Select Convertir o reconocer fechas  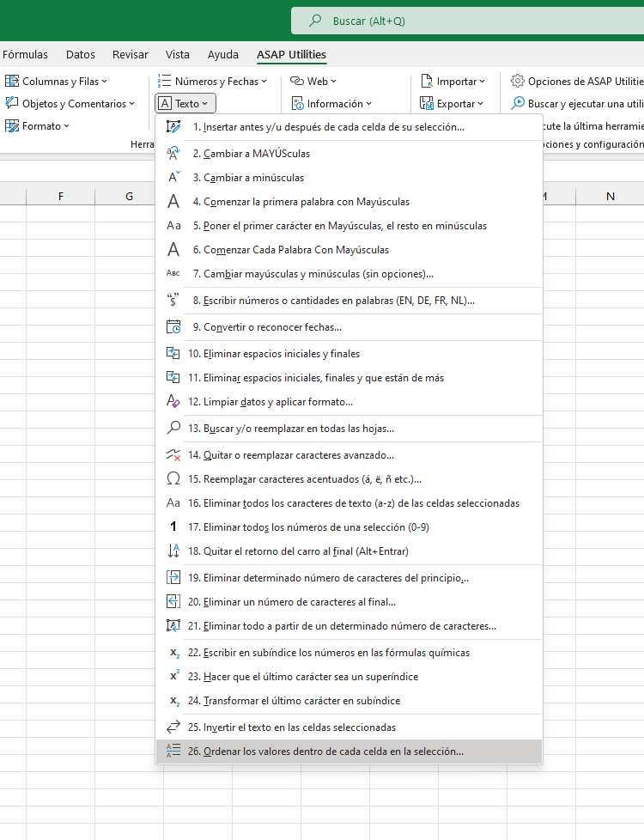pos(349,326)
